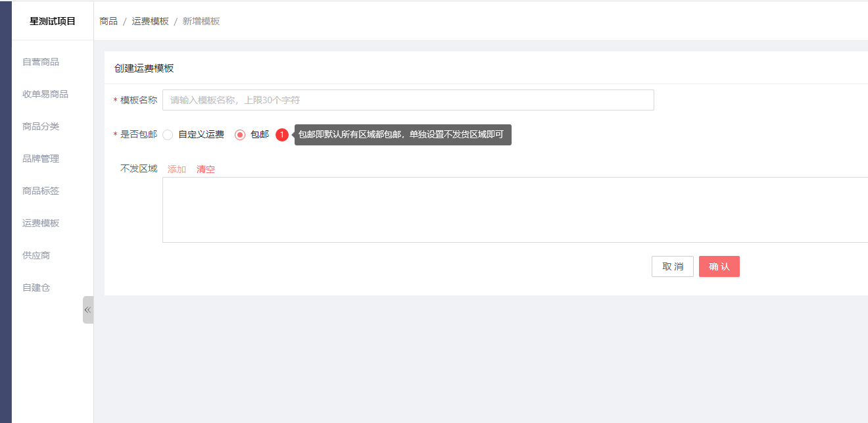The width and height of the screenshot is (868, 423).
Task: Click 添加 to add non-shipping region
Action: point(177,169)
